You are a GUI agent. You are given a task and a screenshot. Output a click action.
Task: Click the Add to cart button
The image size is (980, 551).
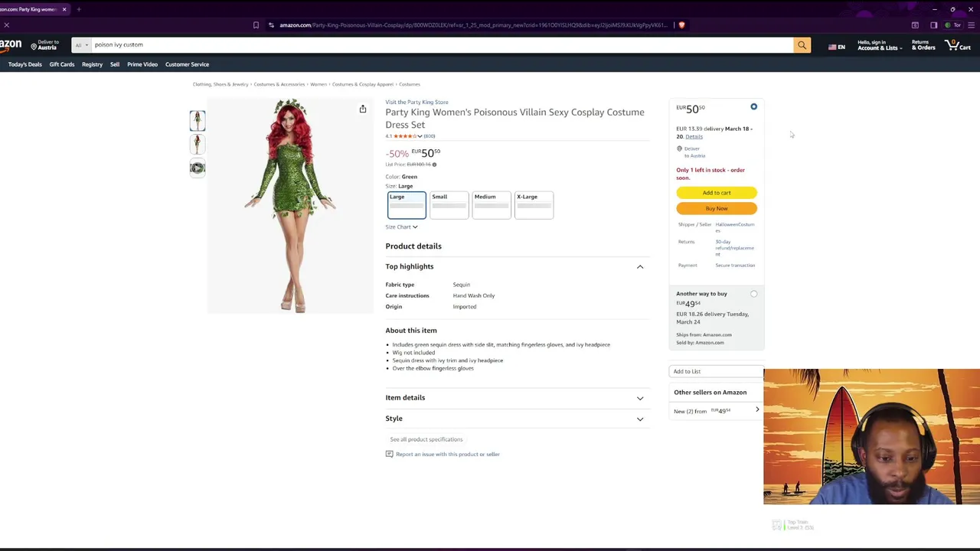tap(717, 193)
